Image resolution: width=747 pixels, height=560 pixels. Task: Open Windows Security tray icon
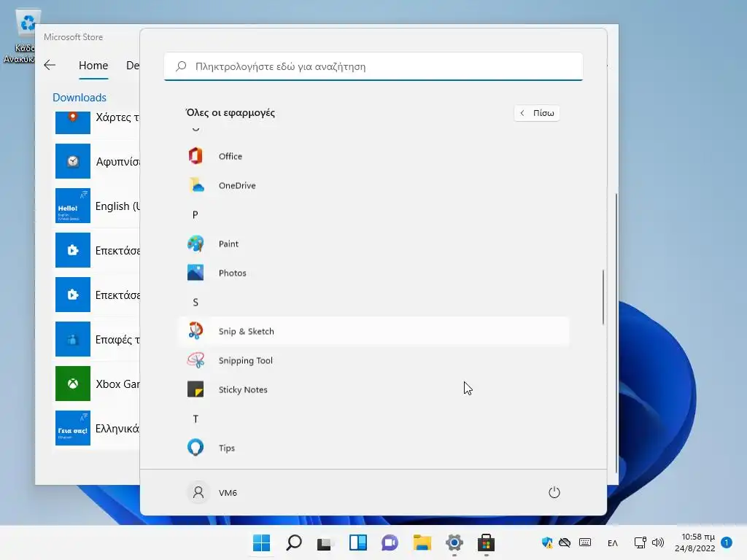tap(547, 542)
